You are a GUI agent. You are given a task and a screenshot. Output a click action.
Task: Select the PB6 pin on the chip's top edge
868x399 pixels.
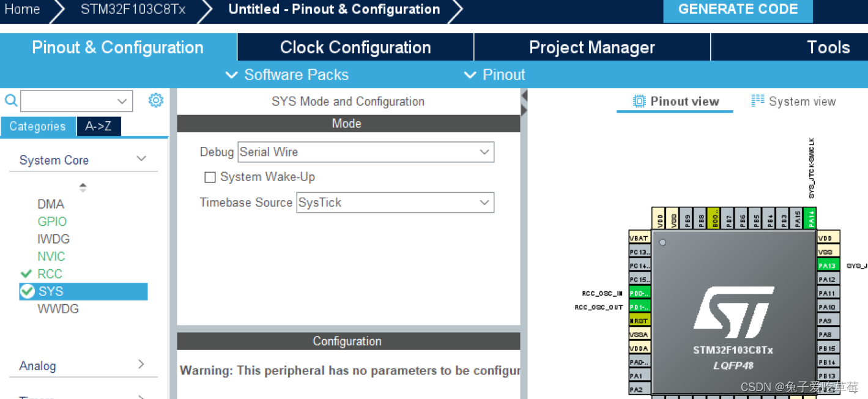(741, 218)
